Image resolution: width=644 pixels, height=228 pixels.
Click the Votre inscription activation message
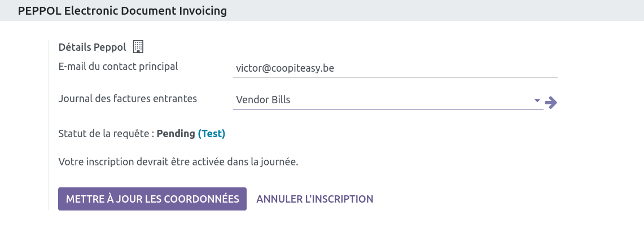point(178,162)
